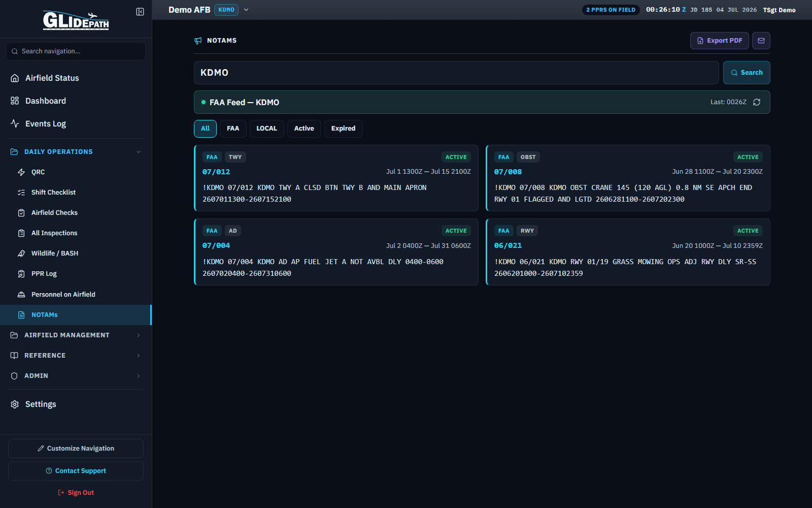Image resolution: width=812 pixels, height=508 pixels.
Task: Open Personnel on Airfield page
Action: click(x=76, y=295)
